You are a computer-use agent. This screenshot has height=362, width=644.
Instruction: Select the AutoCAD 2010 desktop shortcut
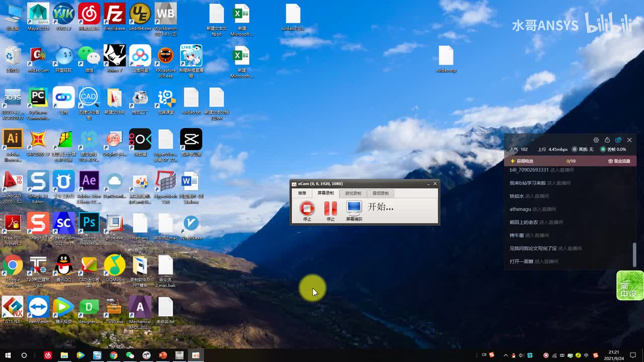13,188
